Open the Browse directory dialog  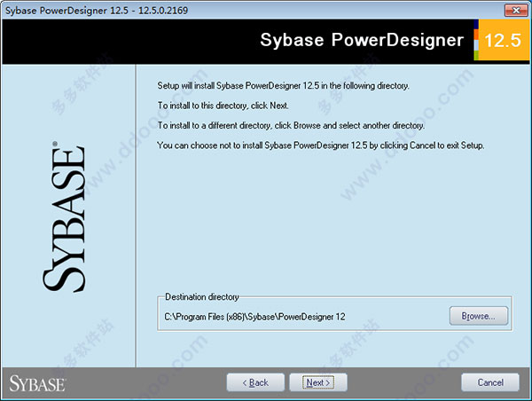tap(479, 316)
